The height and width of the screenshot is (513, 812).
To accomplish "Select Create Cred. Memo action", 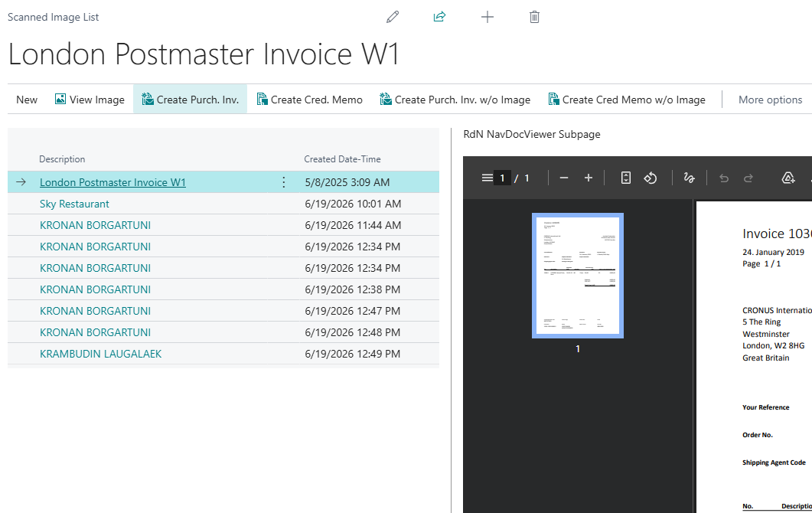I will pyautogui.click(x=310, y=100).
